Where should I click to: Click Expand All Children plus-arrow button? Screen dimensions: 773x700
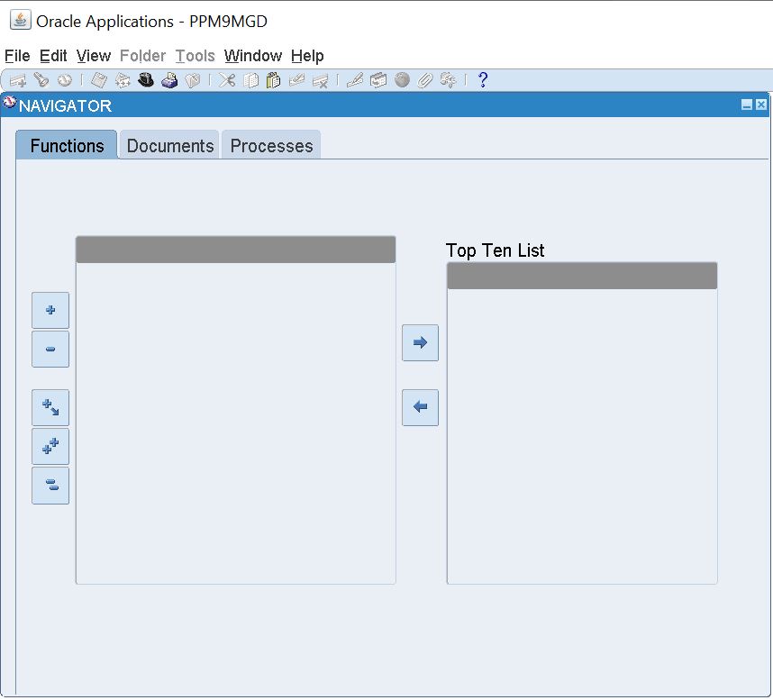50,408
